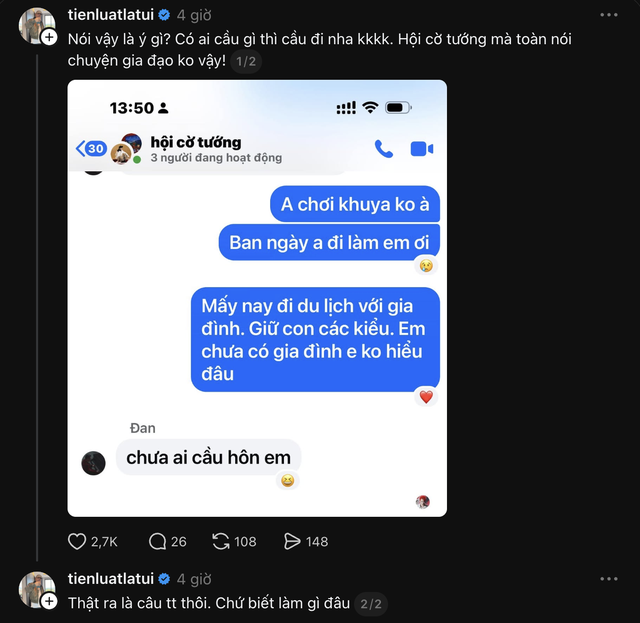
Task: Open more options on second post
Action: 609,579
